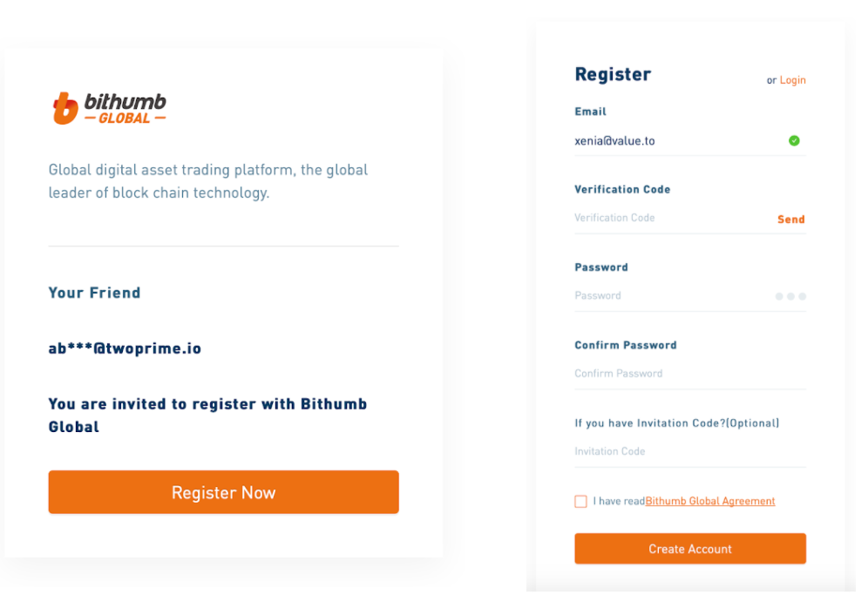
Task: Click the invitation message about Bithumb Global
Action: pos(207,415)
